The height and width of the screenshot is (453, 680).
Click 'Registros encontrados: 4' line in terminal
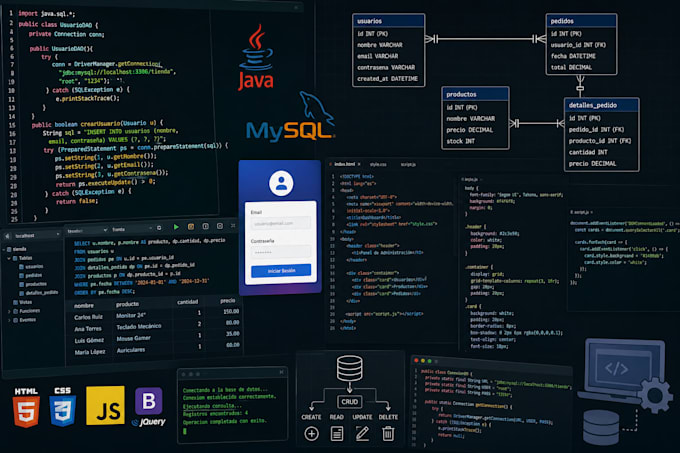[216, 413]
